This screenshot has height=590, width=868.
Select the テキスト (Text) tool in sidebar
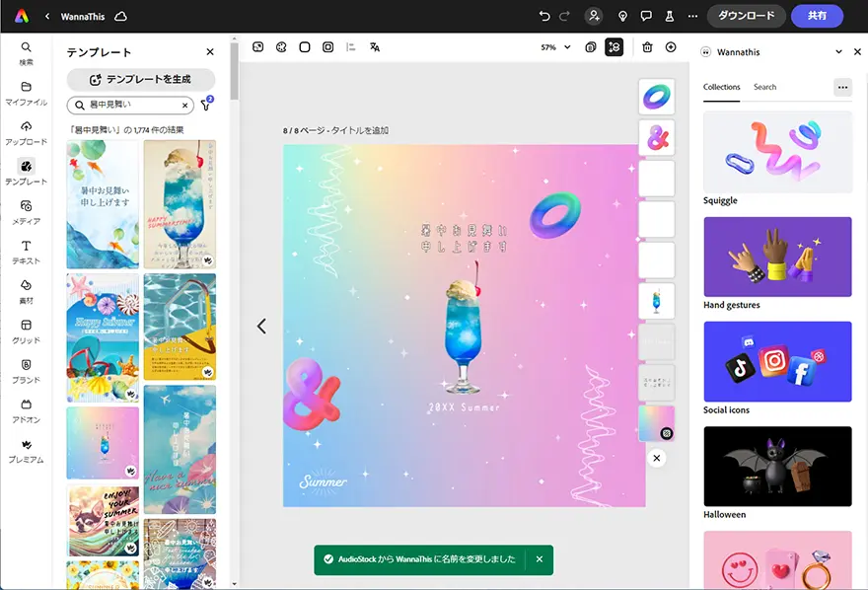point(26,251)
